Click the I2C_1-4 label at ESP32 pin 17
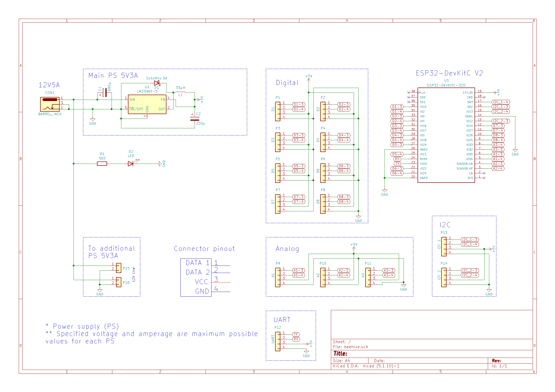The width and height of the screenshot is (555, 392). [x=500, y=102]
